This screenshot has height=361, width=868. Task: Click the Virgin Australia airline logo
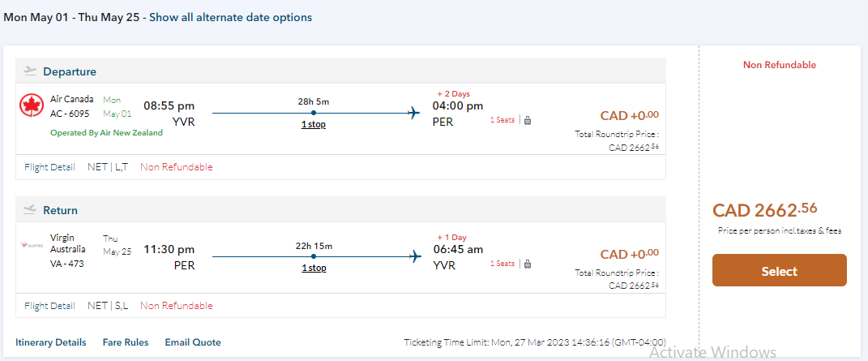(x=32, y=243)
